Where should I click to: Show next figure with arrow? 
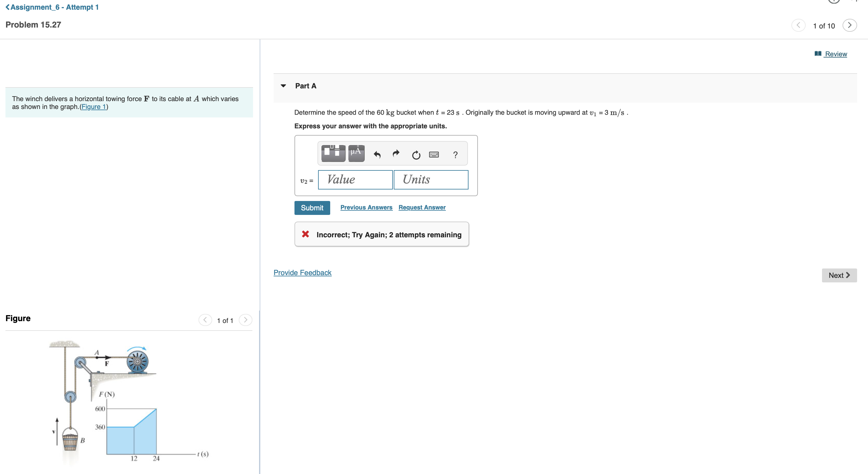click(245, 320)
